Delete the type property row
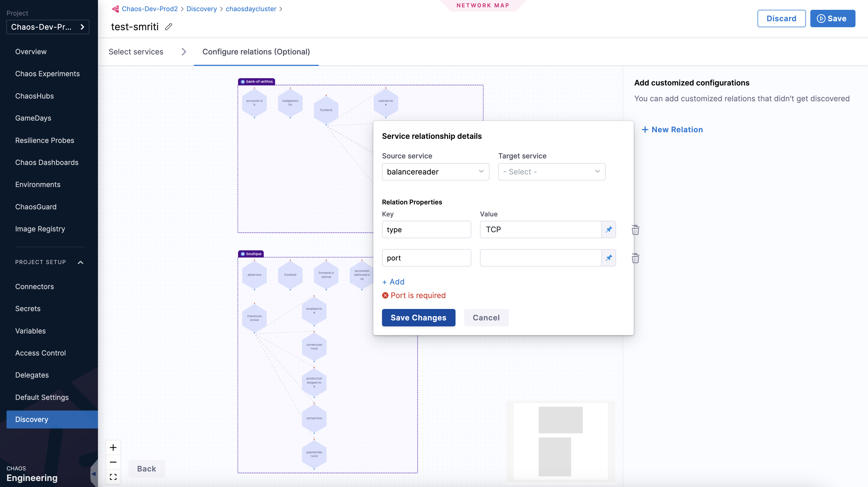The height and width of the screenshot is (487, 868). click(x=635, y=230)
